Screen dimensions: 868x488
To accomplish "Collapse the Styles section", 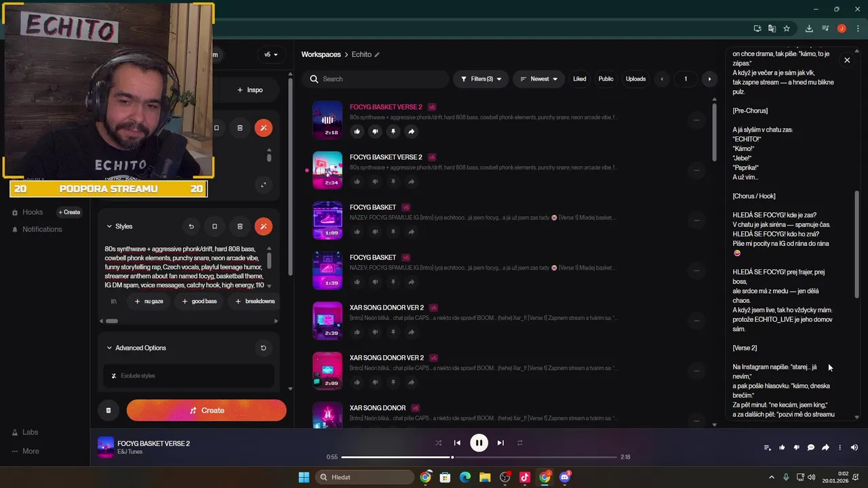I will [109, 226].
